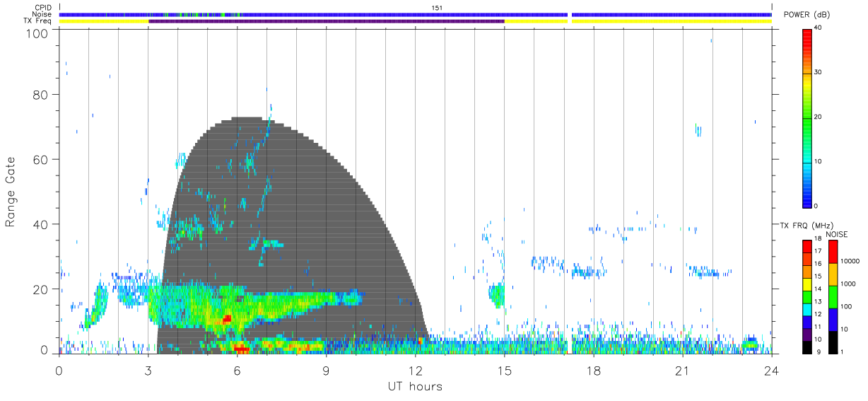Click the 80 tick on Range Gate axis
The height and width of the screenshot is (401, 868).
click(42, 95)
